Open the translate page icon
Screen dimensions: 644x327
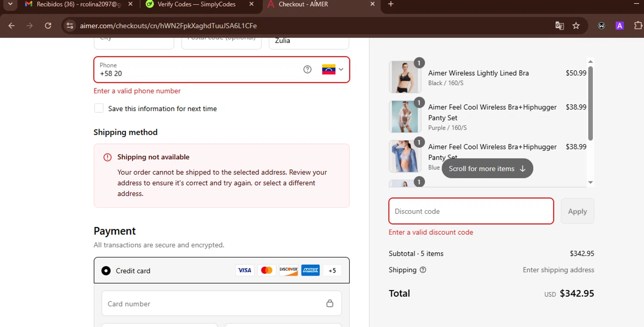[559, 26]
